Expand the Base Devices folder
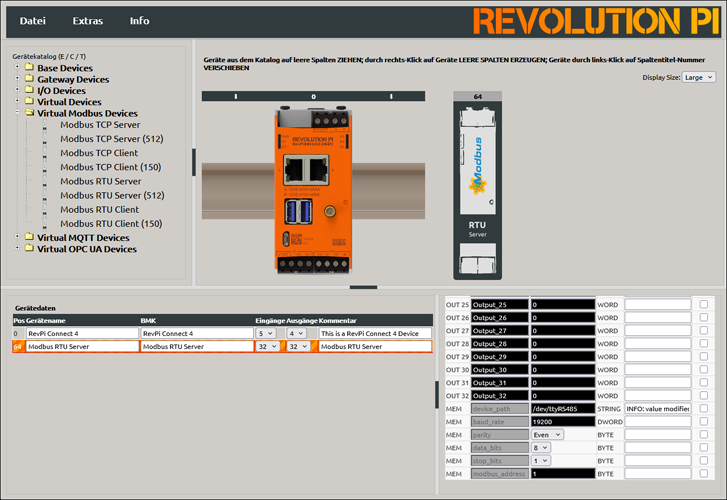Screen dimensions: 727x500 coord(17,67)
